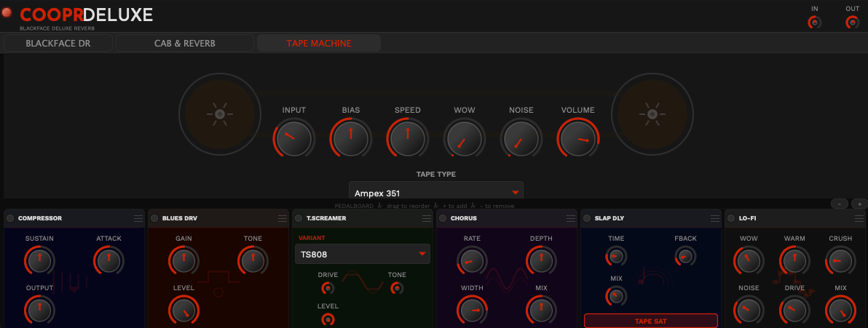Click the Blues Drv GAIN knob
The height and width of the screenshot is (328, 868).
tap(184, 261)
